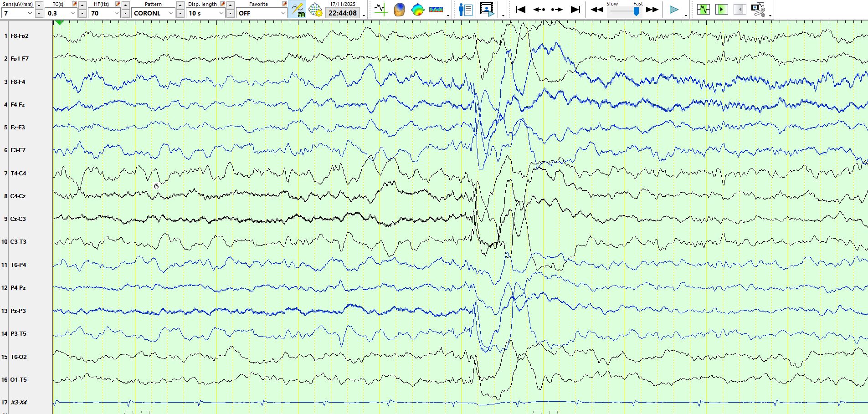Expand the dropdown arrow beside the time display

364,15
